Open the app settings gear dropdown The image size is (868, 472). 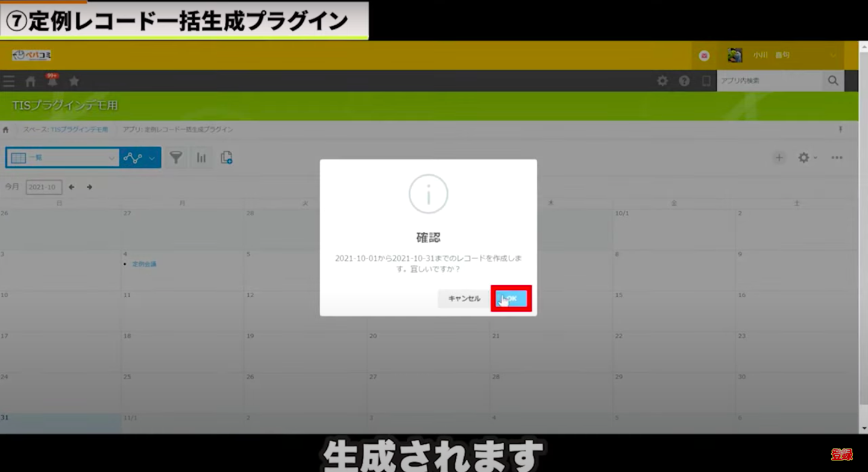[807, 158]
